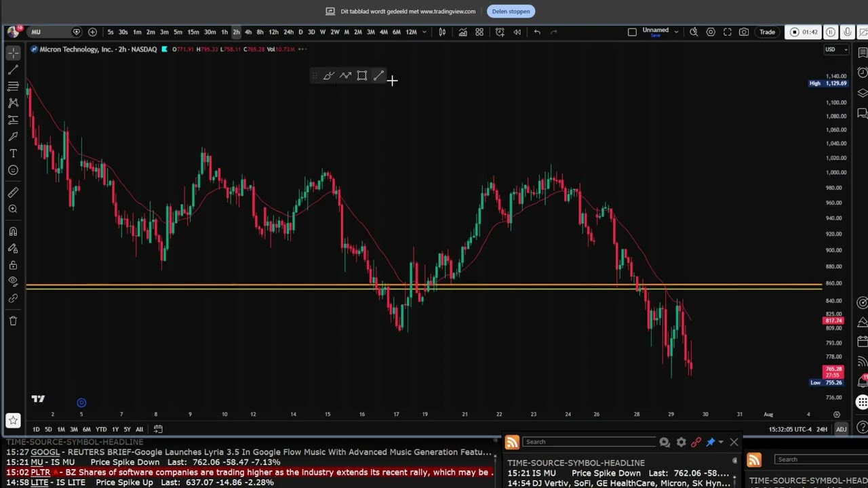Set date range to 6M

click(x=86, y=429)
